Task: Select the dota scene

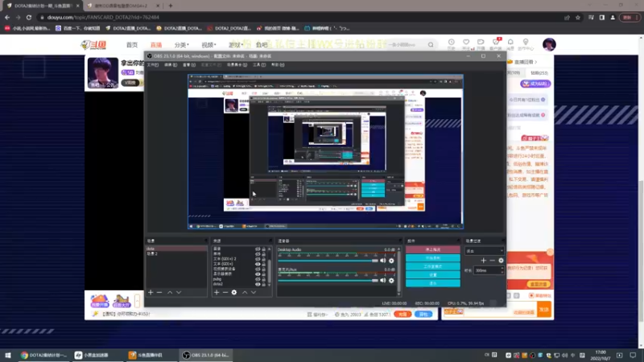Action: tap(176, 249)
